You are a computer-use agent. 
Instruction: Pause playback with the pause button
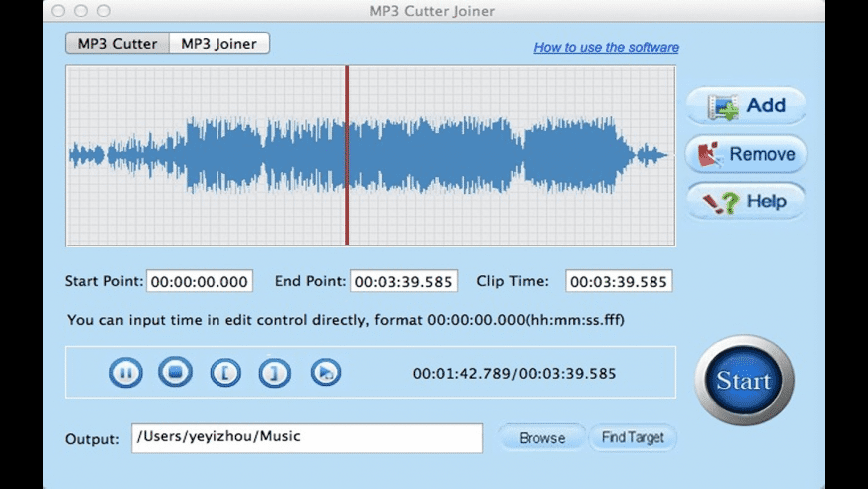point(125,372)
